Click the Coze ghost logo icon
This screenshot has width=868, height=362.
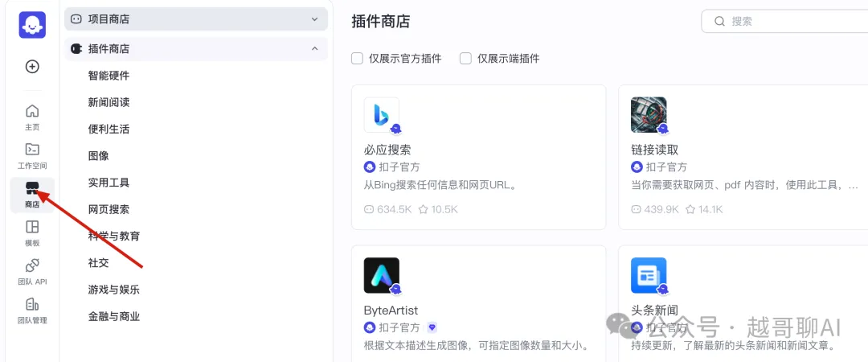[x=32, y=25]
